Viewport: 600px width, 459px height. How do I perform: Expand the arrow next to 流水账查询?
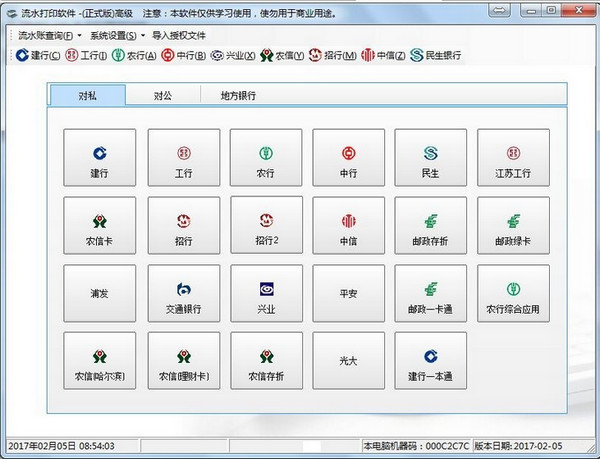[79, 36]
